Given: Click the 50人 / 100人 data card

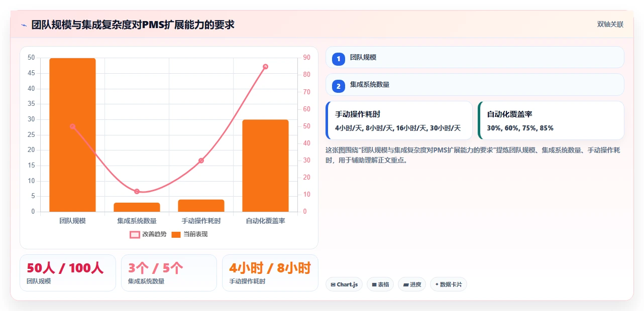Looking at the screenshot, I should pyautogui.click(x=68, y=273).
